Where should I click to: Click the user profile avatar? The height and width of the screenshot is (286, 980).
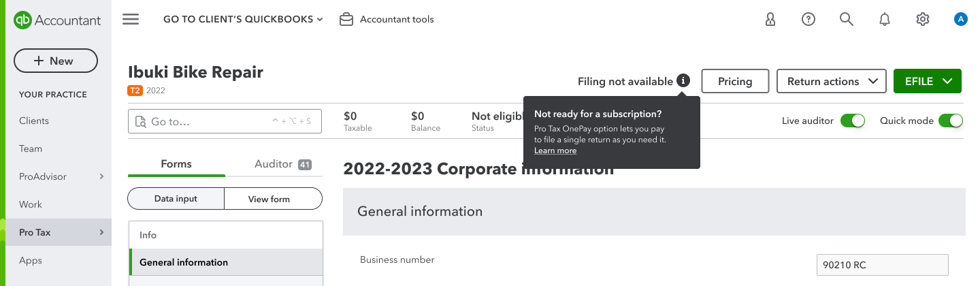click(961, 19)
